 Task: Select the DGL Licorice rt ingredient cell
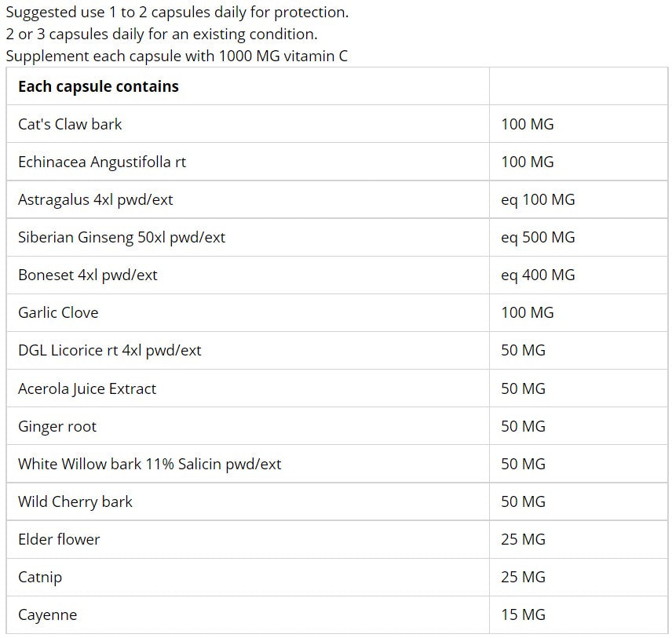[110, 350]
